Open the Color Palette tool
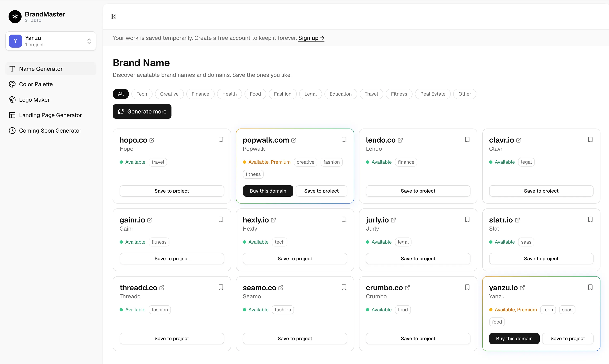The height and width of the screenshot is (364, 609). [36, 84]
